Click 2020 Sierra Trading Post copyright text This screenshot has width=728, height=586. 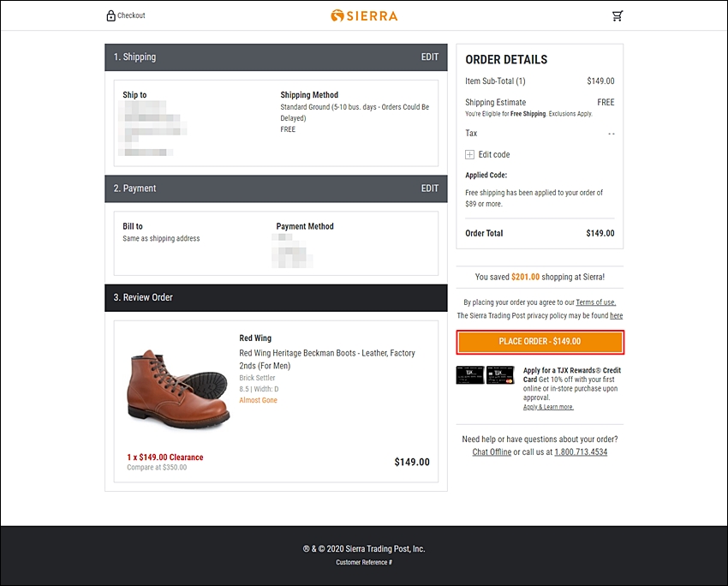coord(364,549)
